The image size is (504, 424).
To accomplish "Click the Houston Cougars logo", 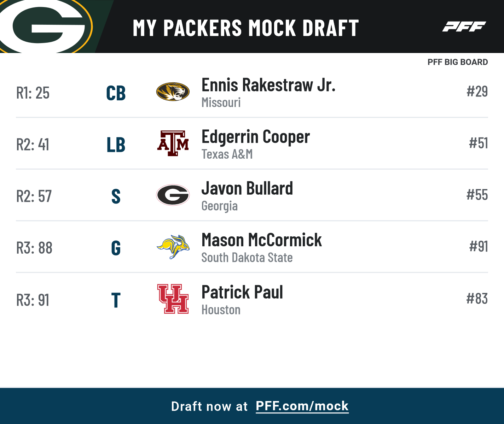I will point(173,299).
